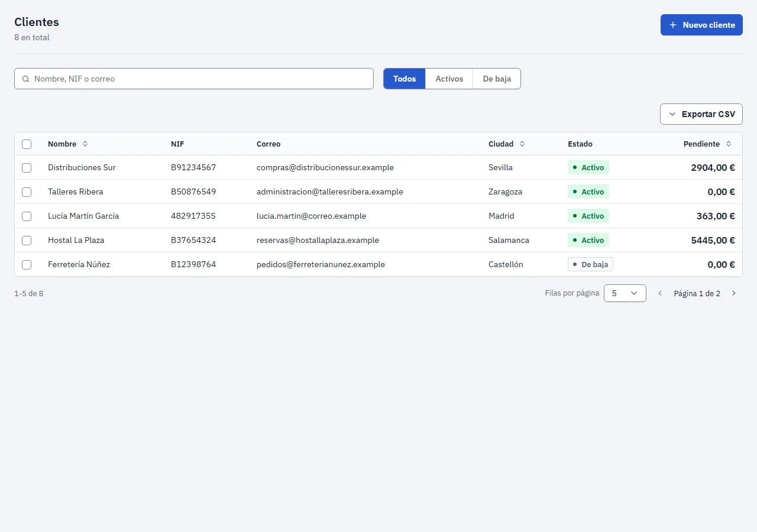The image size is (757, 532).
Task: Go to previous page arrow
Action: 660,293
